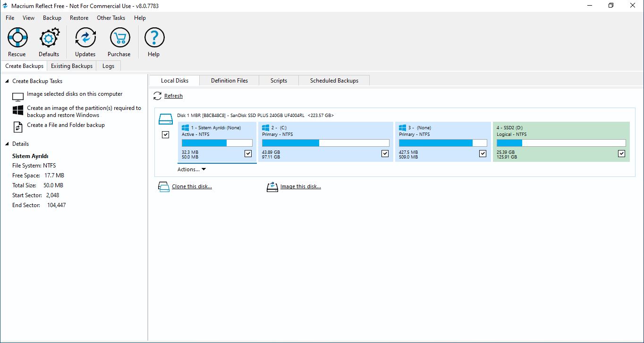The width and height of the screenshot is (644, 343).
Task: Click the Disk 1 drive icon
Action: click(166, 119)
